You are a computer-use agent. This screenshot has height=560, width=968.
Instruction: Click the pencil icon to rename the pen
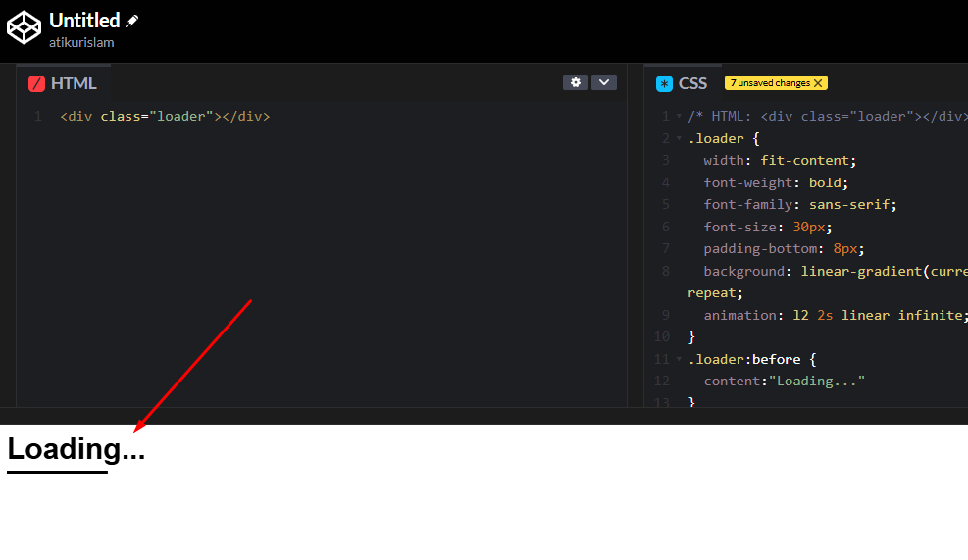[132, 21]
